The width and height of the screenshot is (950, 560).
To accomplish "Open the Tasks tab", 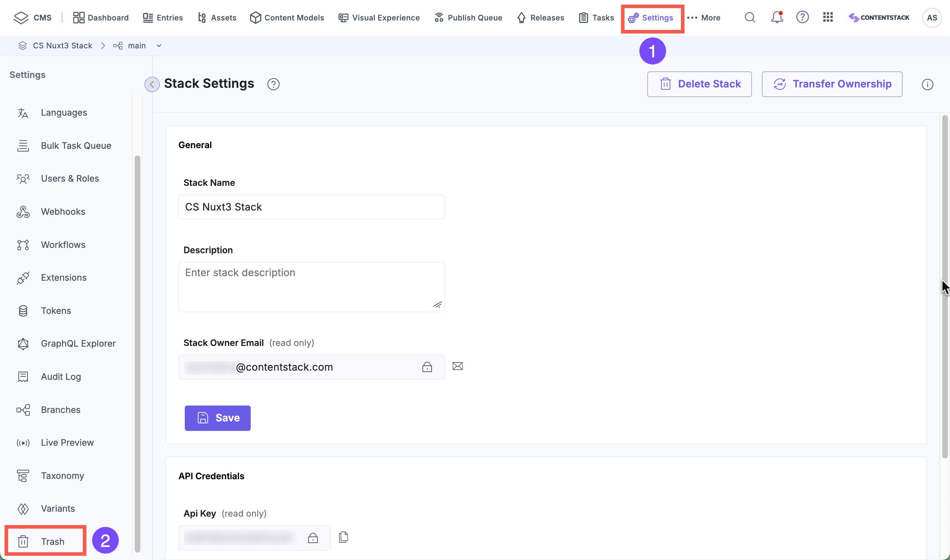I will 596,18.
